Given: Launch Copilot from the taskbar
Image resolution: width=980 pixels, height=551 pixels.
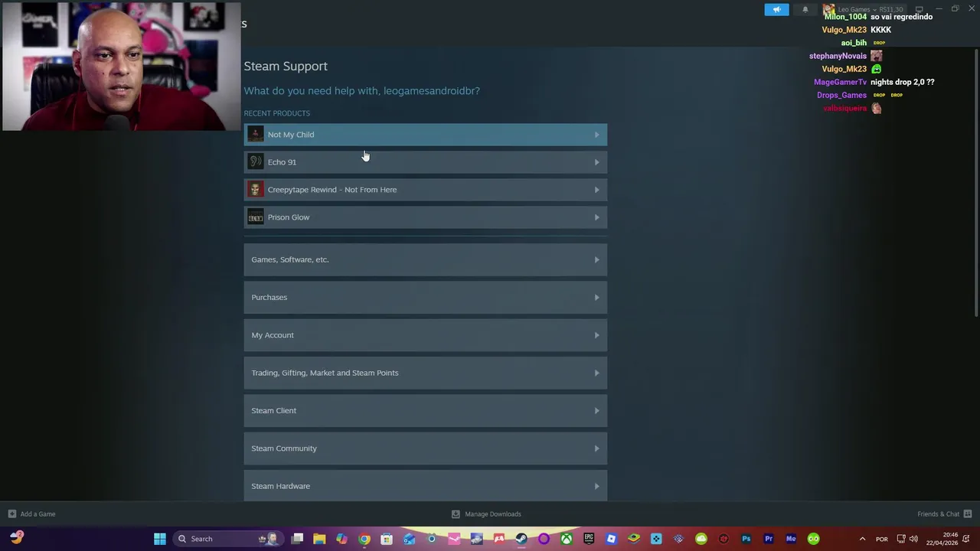Looking at the screenshot, I should (341, 539).
